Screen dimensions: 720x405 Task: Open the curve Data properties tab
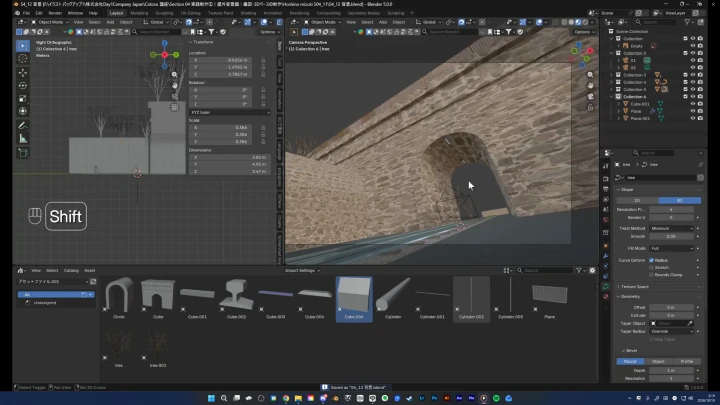point(606,287)
